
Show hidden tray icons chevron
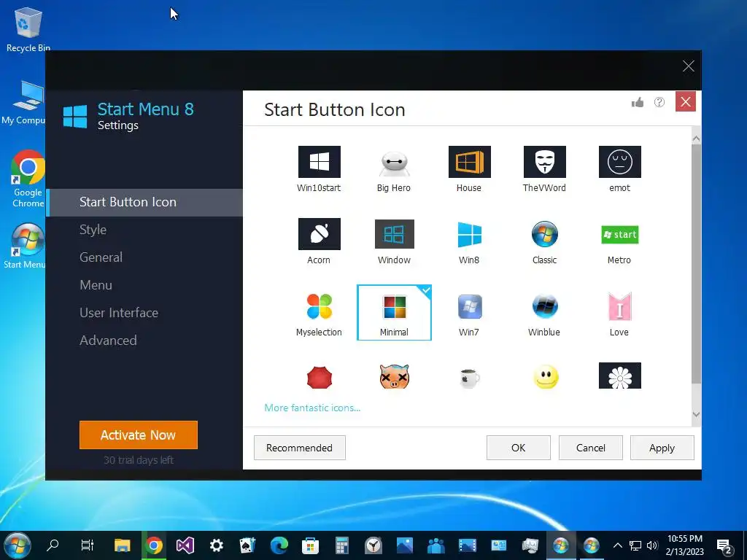coord(618,545)
